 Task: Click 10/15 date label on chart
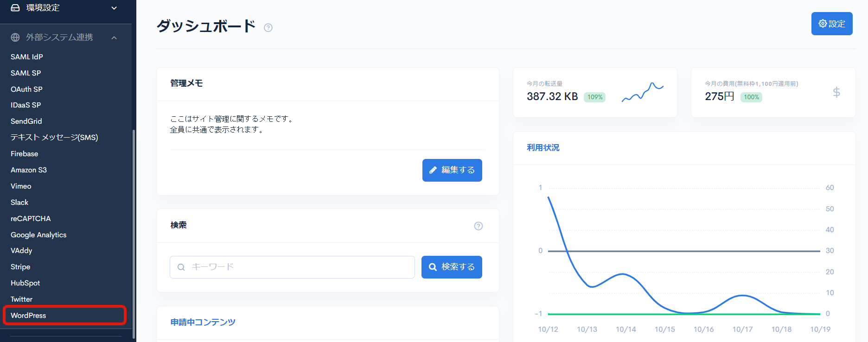tap(665, 329)
